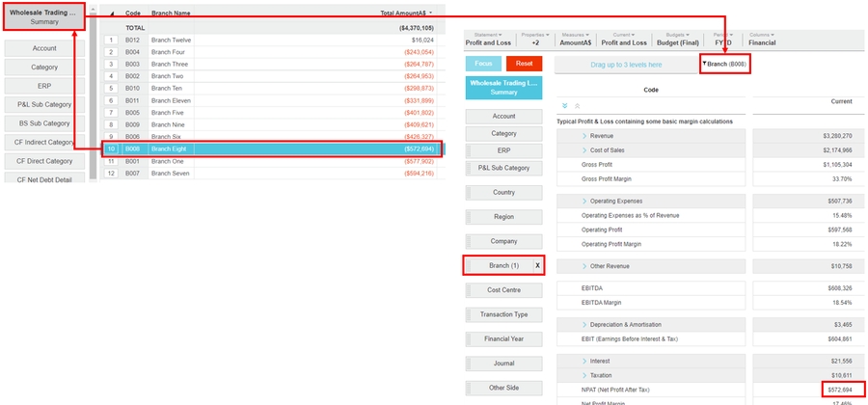Click the sort triangle left of Code header
868x405 pixels.
pos(112,14)
